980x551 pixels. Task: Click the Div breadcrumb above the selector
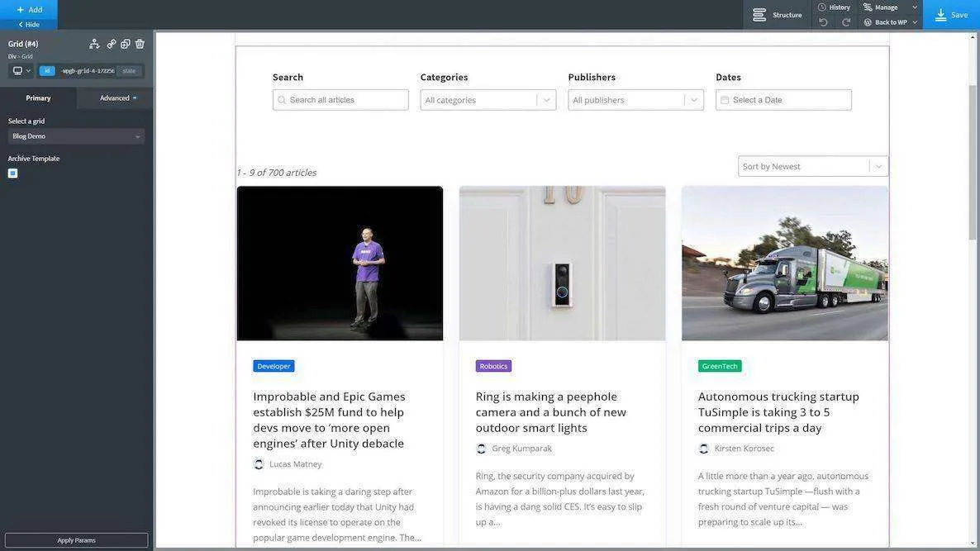[12, 56]
